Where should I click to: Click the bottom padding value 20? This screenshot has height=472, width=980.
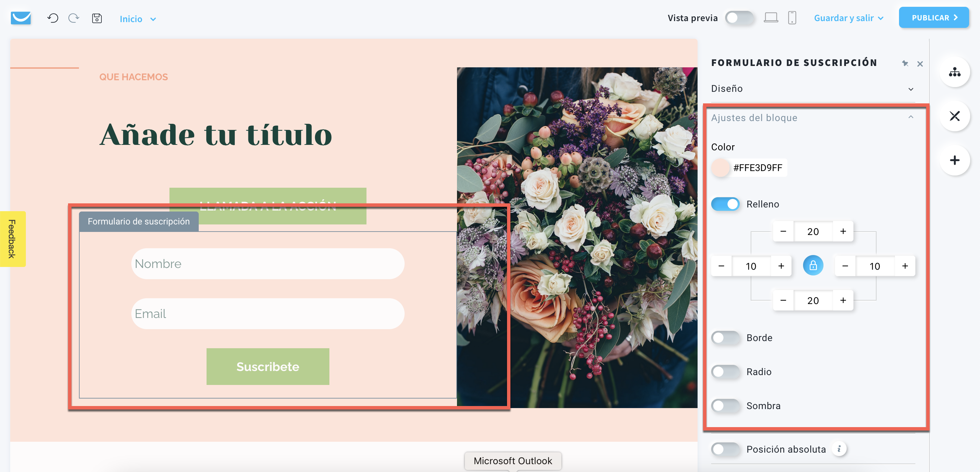pos(813,301)
